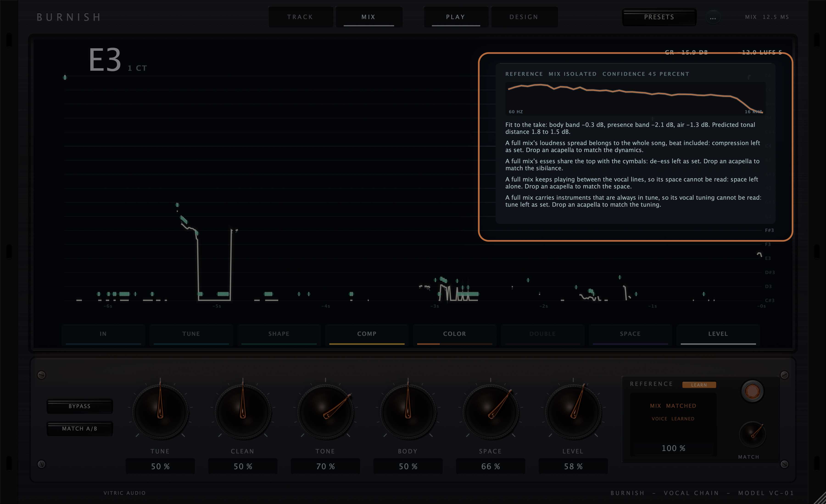Open the PRESETS browser
The width and height of the screenshot is (826, 504).
659,17
